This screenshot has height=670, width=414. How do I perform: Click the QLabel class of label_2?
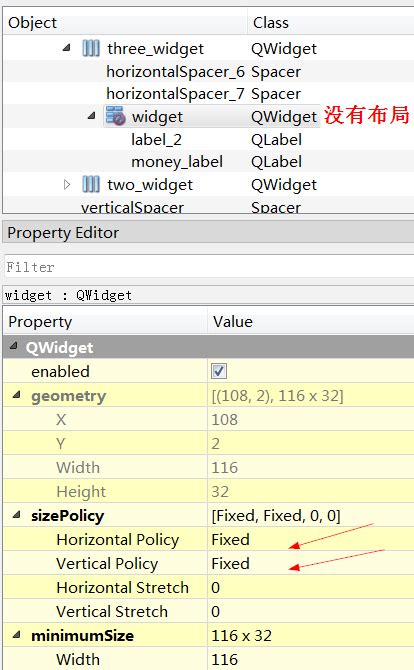tap(276, 139)
